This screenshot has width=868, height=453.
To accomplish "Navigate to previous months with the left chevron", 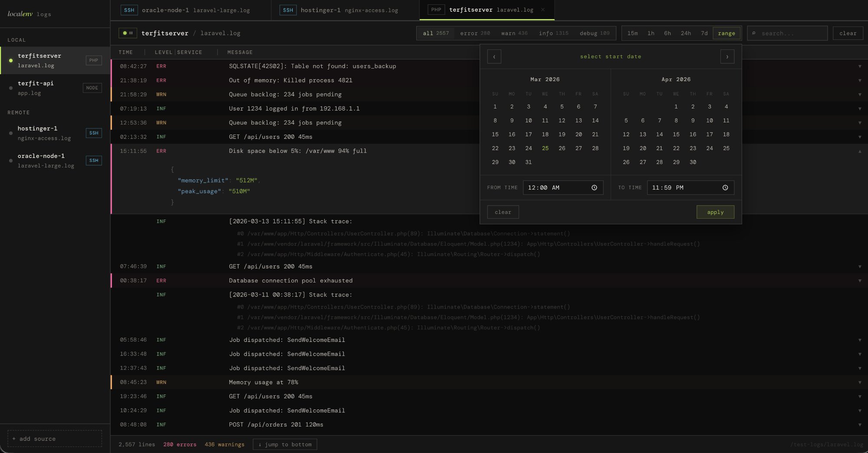I will (494, 56).
